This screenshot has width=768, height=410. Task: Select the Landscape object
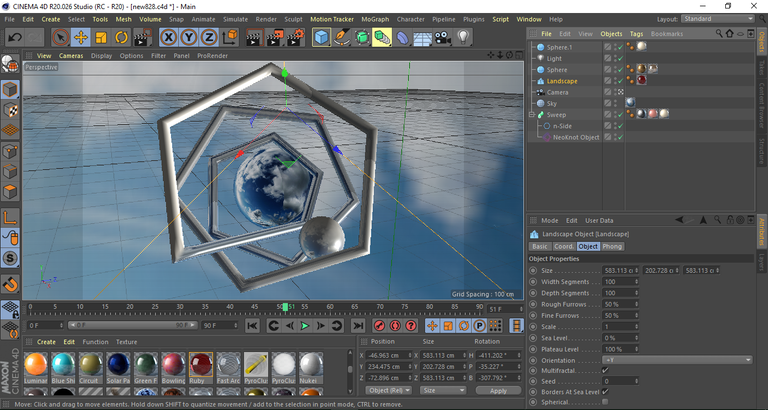(x=562, y=81)
